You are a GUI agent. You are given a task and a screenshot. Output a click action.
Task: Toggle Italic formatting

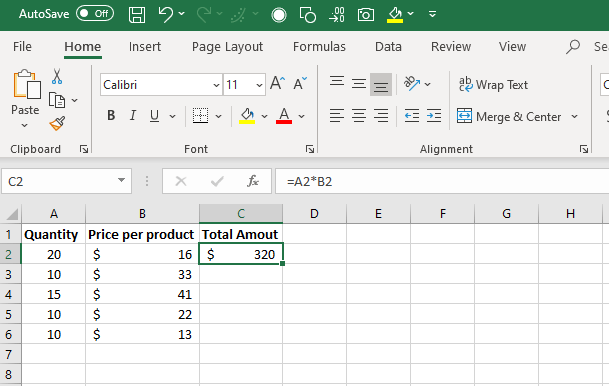pos(133,115)
